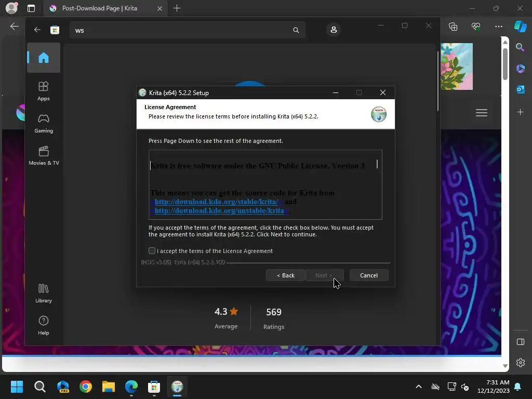Screen dimensions: 532x399
Task: Click the Microsoft Store back arrow
Action: [37, 30]
